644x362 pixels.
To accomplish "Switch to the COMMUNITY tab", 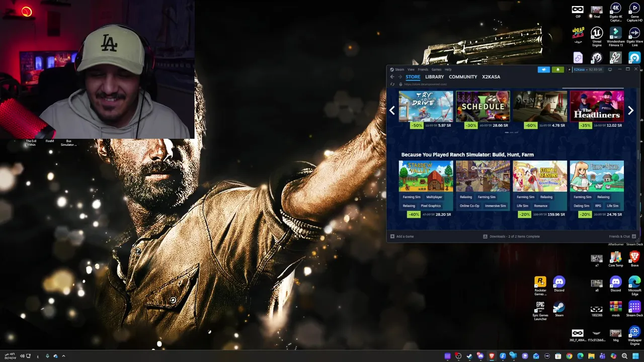I will point(463,77).
